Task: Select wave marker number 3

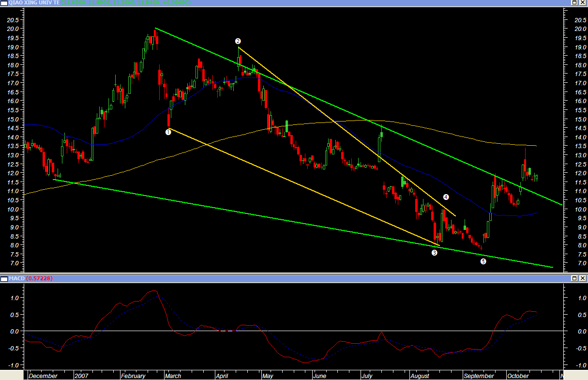Action: [x=434, y=253]
